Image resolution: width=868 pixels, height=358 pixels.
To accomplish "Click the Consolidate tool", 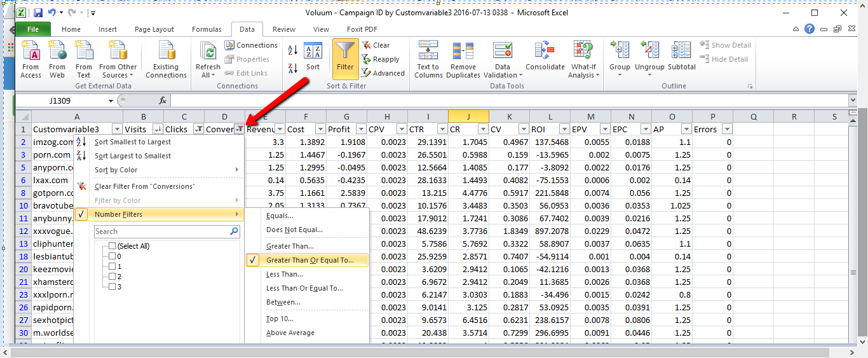I will 545,56.
